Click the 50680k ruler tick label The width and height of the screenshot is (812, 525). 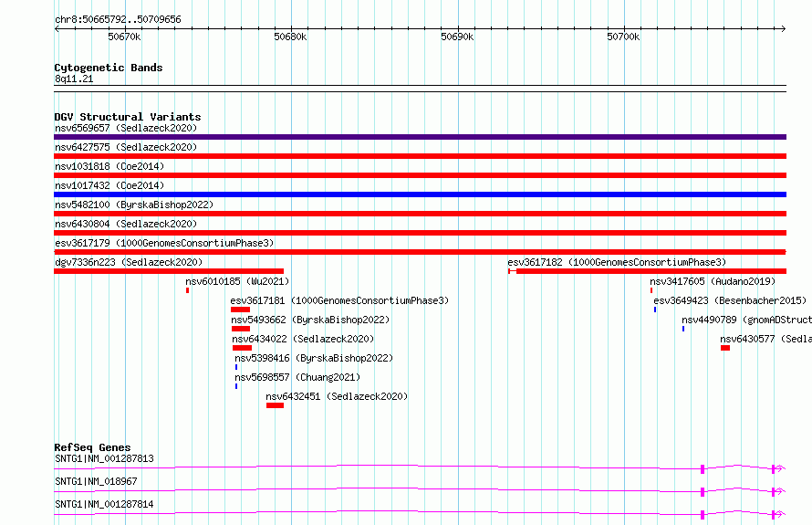coord(290,37)
